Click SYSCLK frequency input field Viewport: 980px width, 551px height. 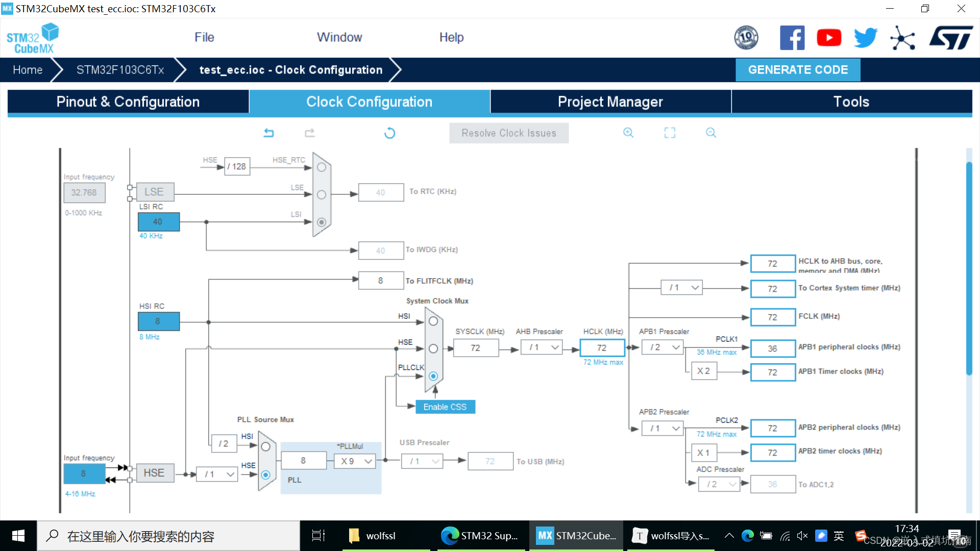[x=478, y=348]
